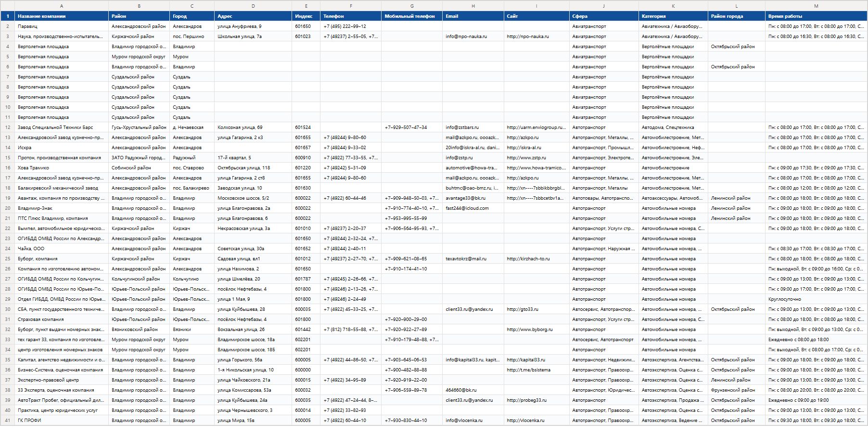Click the mobile number '+7–929–507–47–34'
This screenshot has width=868, height=434.
pos(412,128)
